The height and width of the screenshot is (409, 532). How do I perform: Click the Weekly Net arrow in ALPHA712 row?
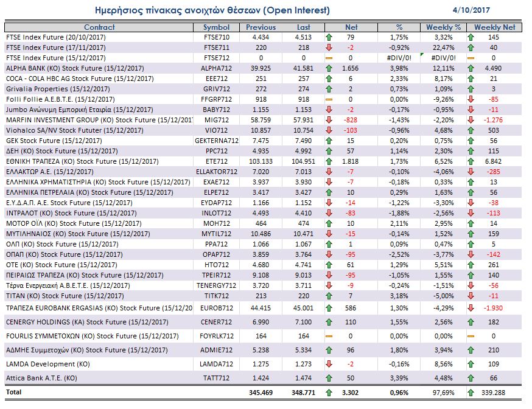(471, 68)
